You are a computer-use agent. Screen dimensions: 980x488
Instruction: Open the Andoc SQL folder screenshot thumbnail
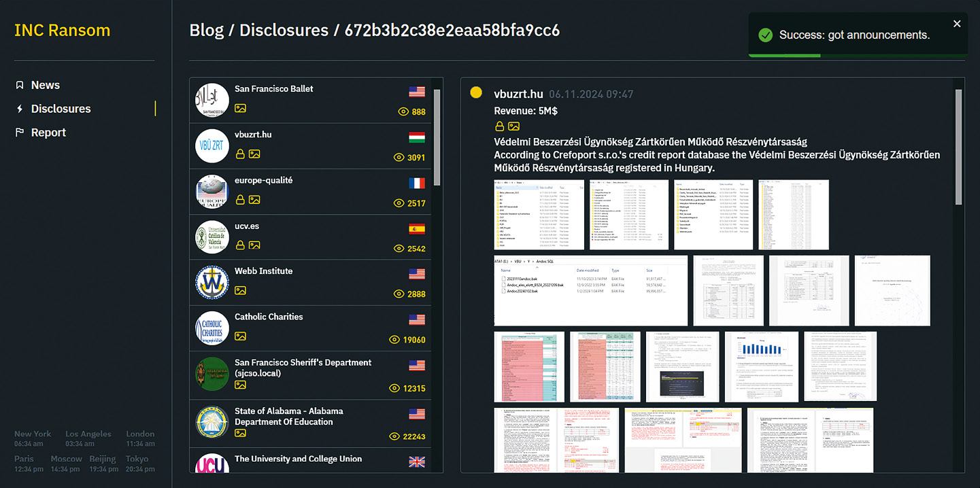pyautogui.click(x=591, y=290)
